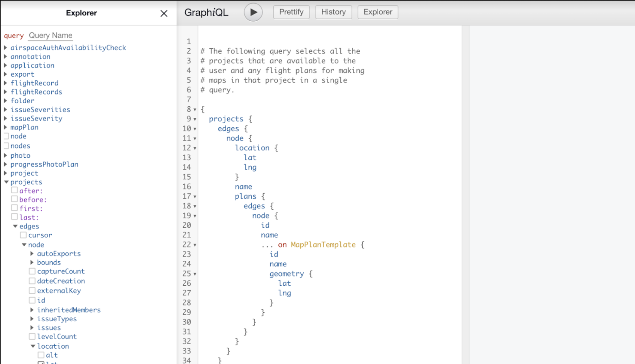Expand the bounds field
Image resolution: width=635 pixels, height=364 pixels.
tap(32, 262)
